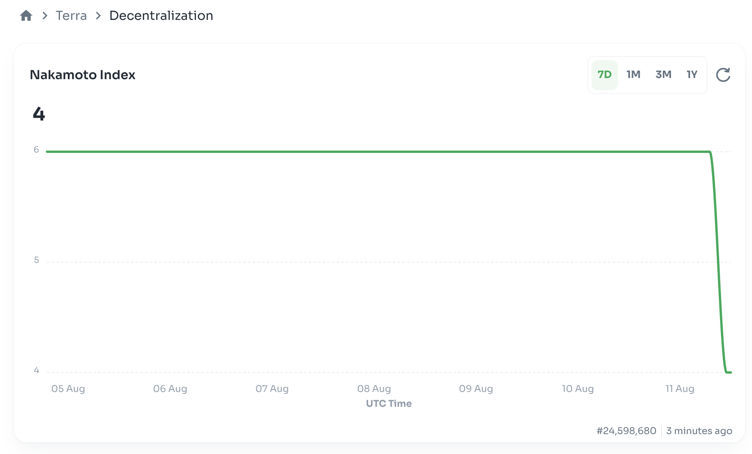Select the 7D time range
752x454 pixels.
point(604,75)
